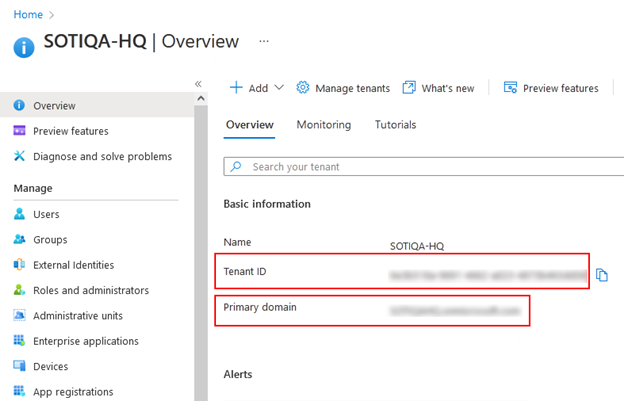The height and width of the screenshot is (401, 624).
Task: Click the Administrative units icon
Action: [19, 315]
